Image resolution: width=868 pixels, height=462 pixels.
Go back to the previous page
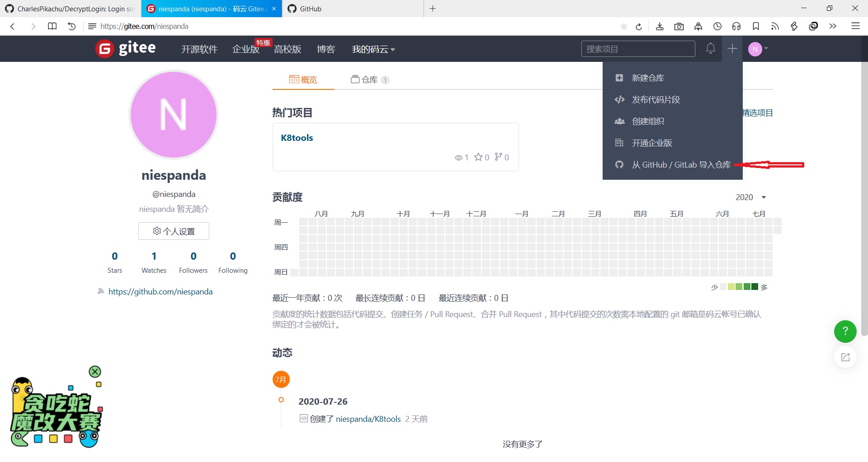[13, 26]
